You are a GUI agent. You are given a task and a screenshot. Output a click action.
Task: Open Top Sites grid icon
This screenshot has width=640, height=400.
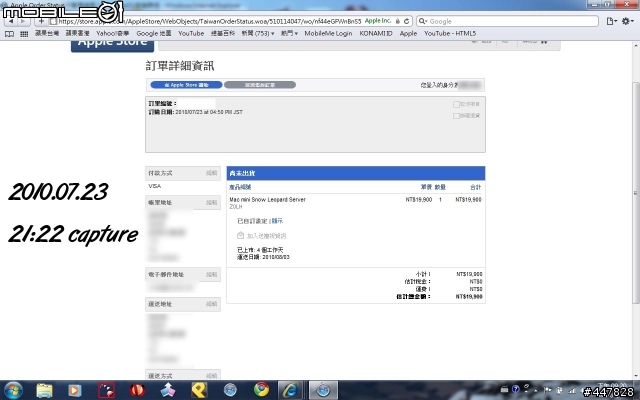24,34
